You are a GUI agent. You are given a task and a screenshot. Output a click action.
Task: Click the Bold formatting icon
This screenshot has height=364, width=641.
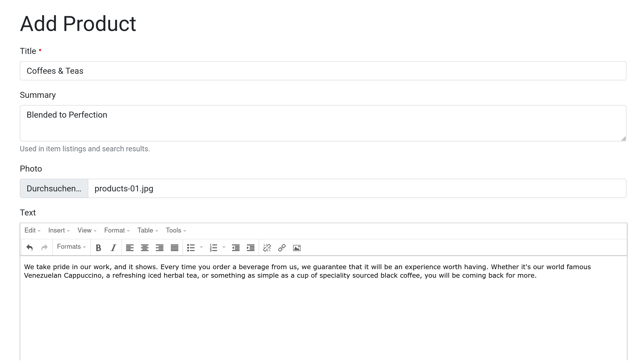pyautogui.click(x=98, y=247)
